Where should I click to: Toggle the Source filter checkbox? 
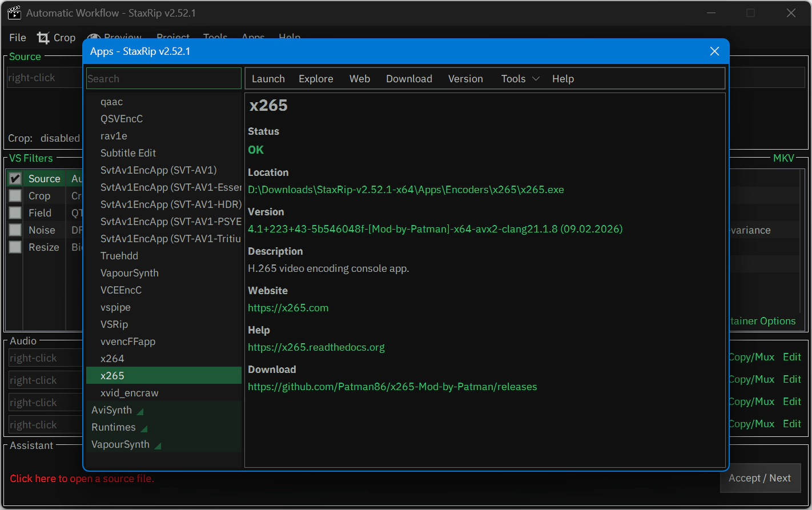pos(15,179)
